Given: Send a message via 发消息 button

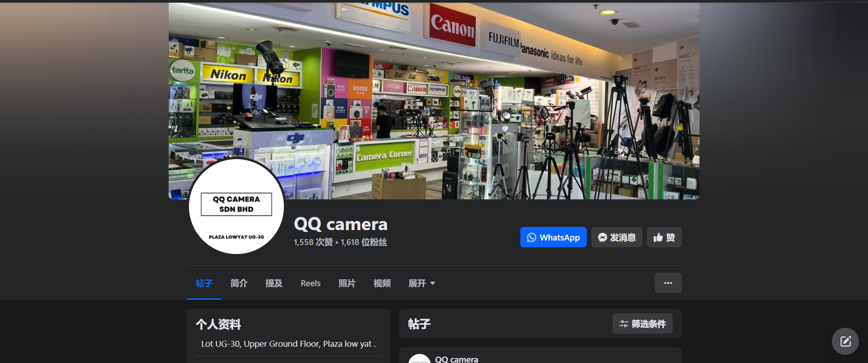Looking at the screenshot, I should point(616,237).
